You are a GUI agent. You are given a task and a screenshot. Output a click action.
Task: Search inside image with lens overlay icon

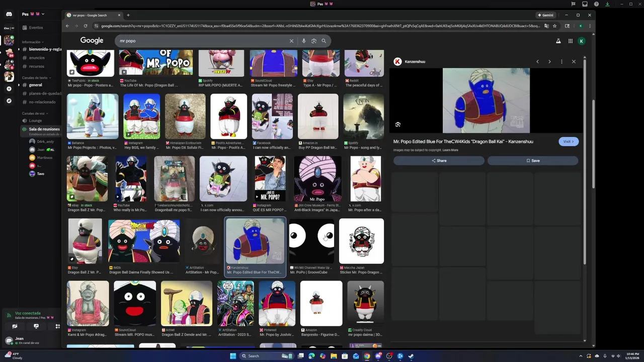click(x=398, y=124)
